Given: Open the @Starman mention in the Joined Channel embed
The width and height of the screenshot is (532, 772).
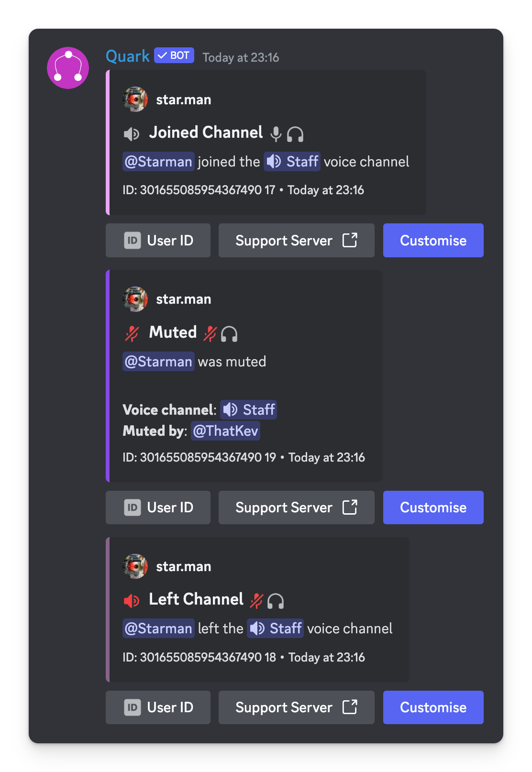Looking at the screenshot, I should tap(158, 161).
